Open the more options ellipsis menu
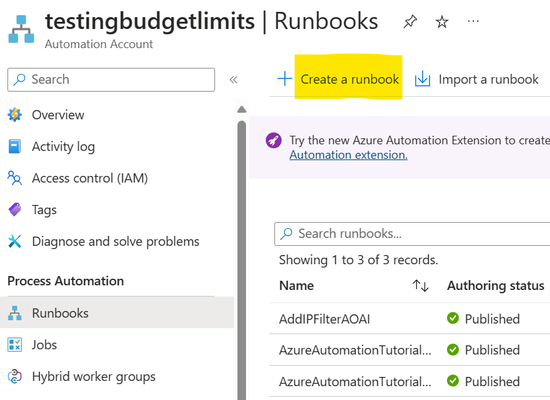The height and width of the screenshot is (400, 550). (473, 21)
